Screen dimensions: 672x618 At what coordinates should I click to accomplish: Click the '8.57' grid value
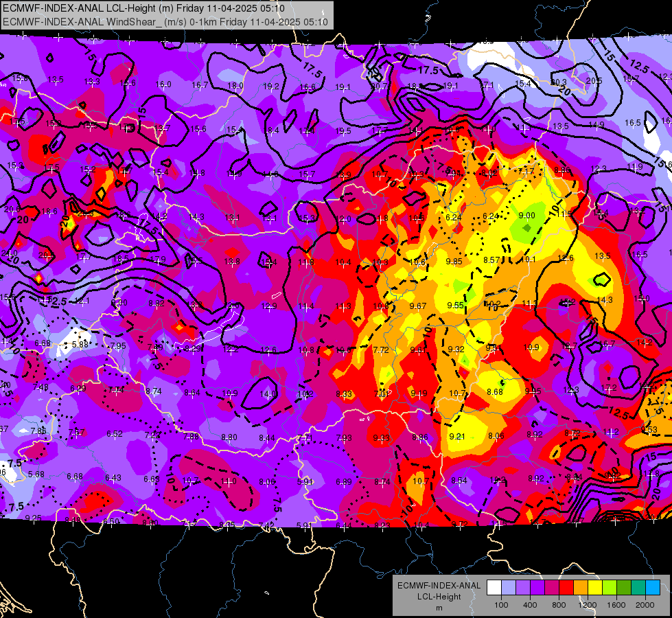coord(491,260)
